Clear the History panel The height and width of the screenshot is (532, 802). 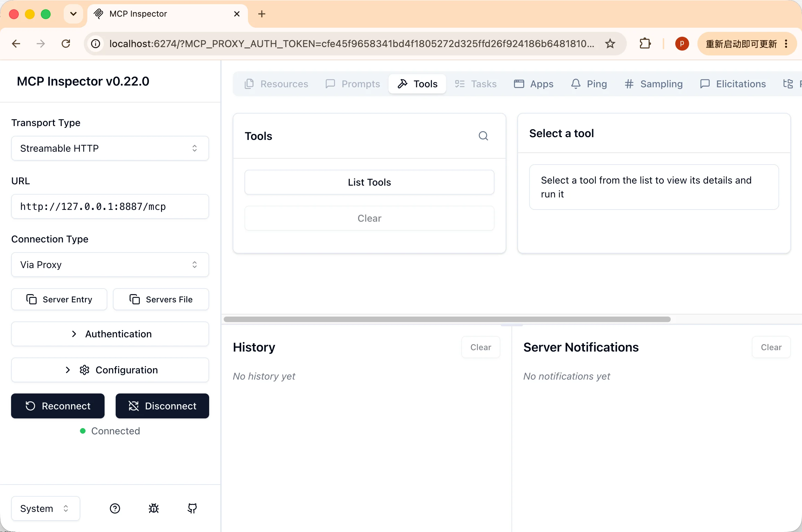tap(481, 347)
